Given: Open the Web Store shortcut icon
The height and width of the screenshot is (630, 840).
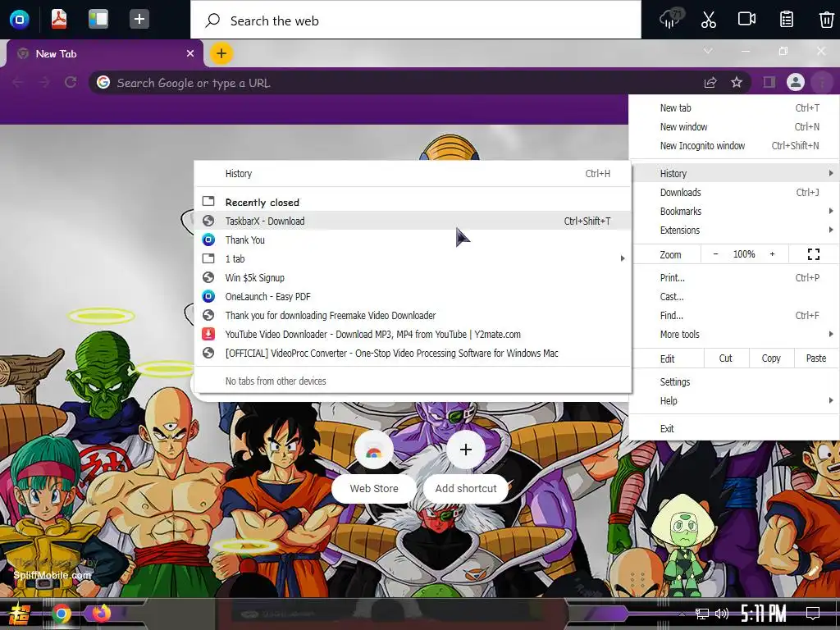Looking at the screenshot, I should point(374,450).
